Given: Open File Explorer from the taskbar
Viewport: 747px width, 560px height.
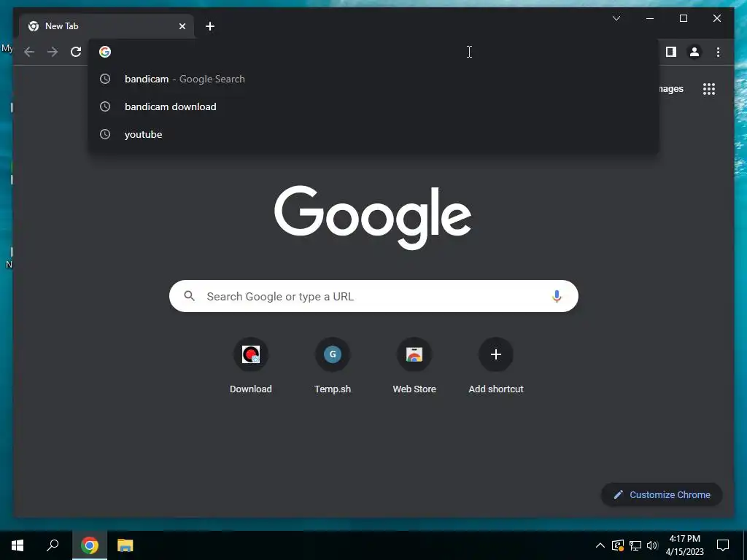Looking at the screenshot, I should click(x=125, y=545).
